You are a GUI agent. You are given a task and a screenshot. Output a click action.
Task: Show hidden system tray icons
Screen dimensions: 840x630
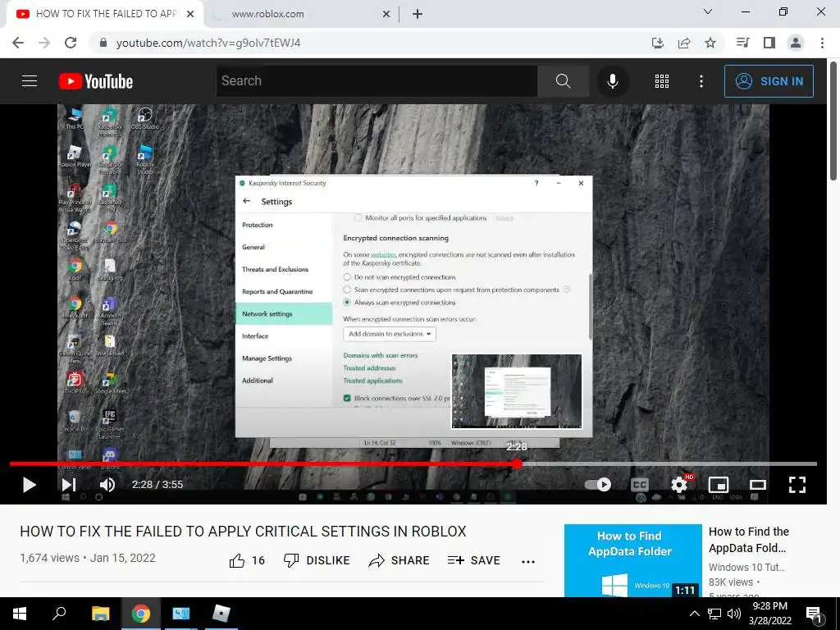(694, 614)
